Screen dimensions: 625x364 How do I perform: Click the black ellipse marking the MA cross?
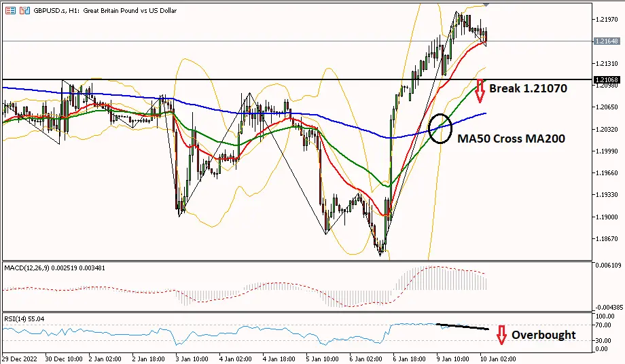pos(442,128)
